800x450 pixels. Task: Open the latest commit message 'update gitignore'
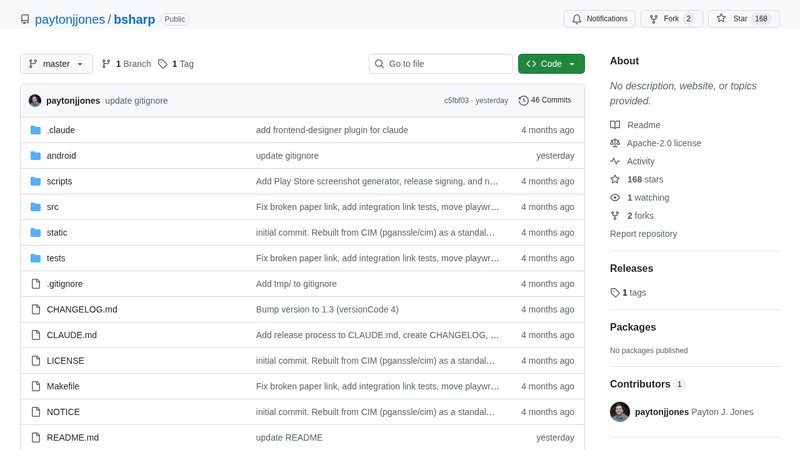click(x=136, y=101)
